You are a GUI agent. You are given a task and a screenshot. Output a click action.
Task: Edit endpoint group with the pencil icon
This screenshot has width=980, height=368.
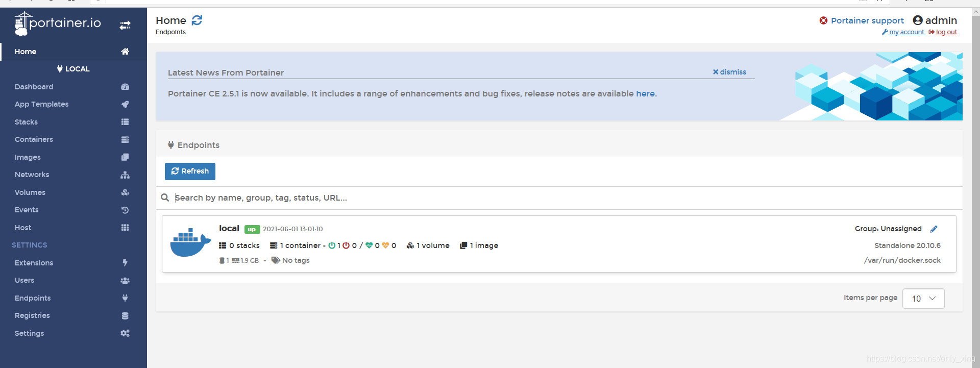click(934, 229)
